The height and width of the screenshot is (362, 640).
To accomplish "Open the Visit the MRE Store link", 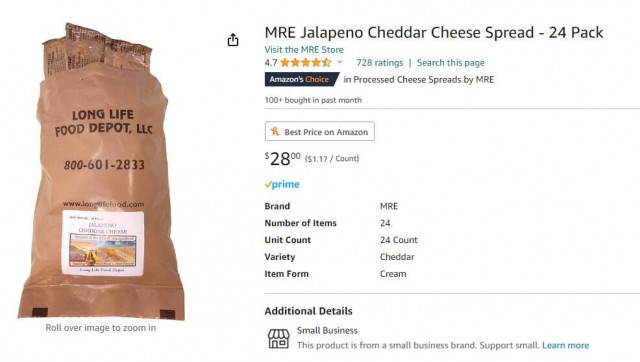I will click(304, 50).
